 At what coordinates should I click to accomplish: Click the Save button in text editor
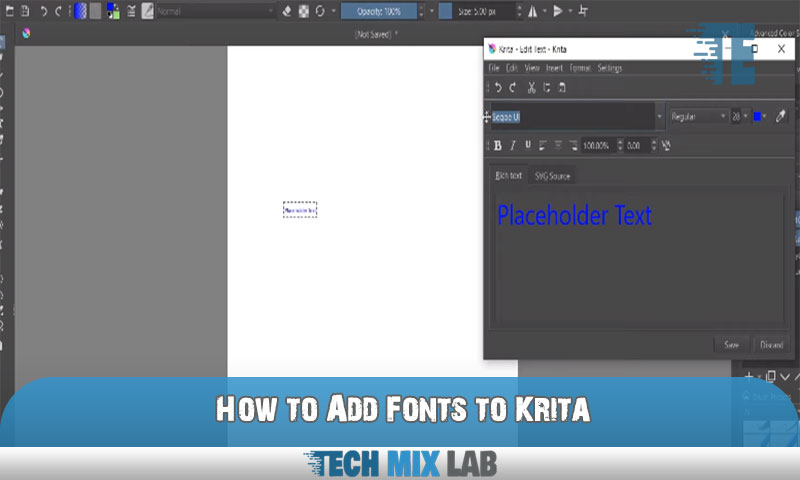point(731,345)
